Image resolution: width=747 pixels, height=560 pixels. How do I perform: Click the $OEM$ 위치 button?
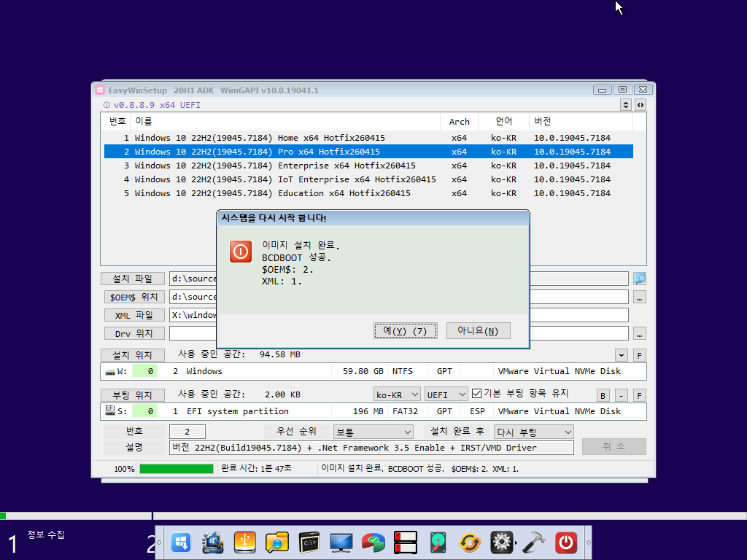coord(134,297)
